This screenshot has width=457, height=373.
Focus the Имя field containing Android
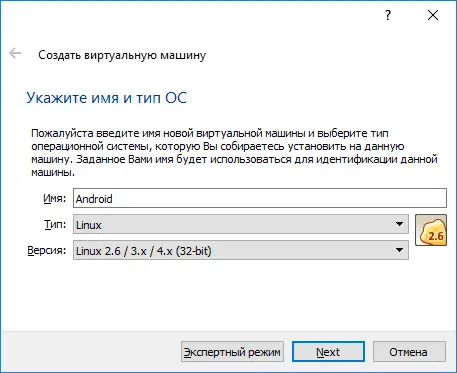pyautogui.click(x=260, y=198)
